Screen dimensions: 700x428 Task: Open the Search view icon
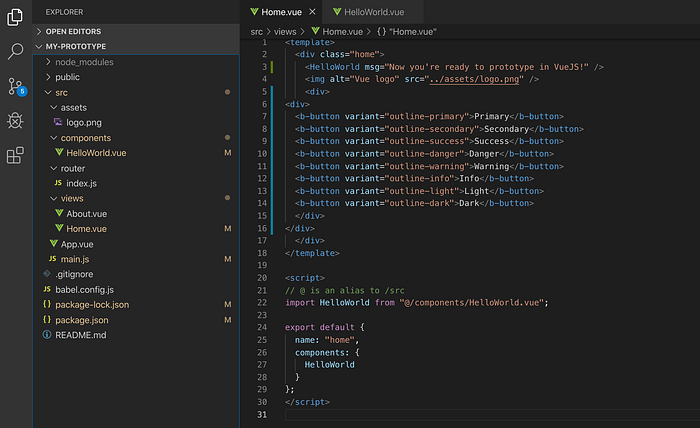(15, 50)
